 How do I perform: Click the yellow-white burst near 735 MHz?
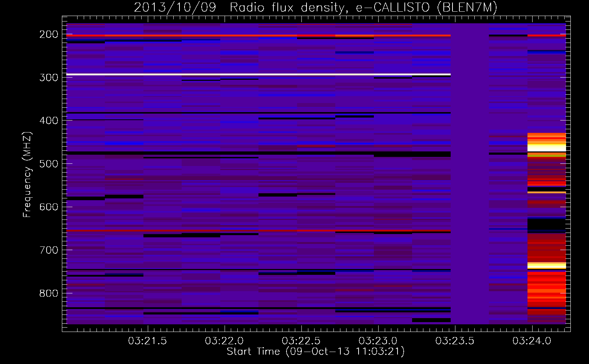(x=547, y=266)
